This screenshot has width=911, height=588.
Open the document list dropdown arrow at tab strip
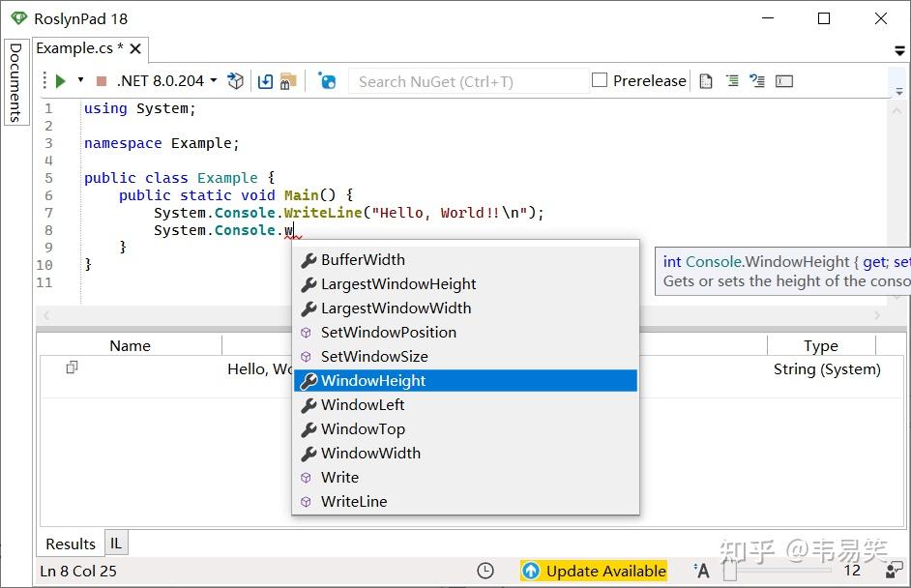tap(899, 50)
